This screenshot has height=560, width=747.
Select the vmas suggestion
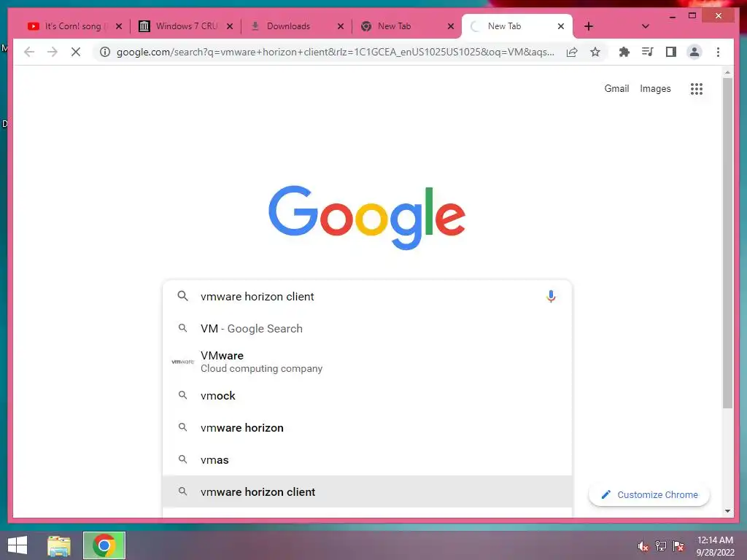pos(367,460)
